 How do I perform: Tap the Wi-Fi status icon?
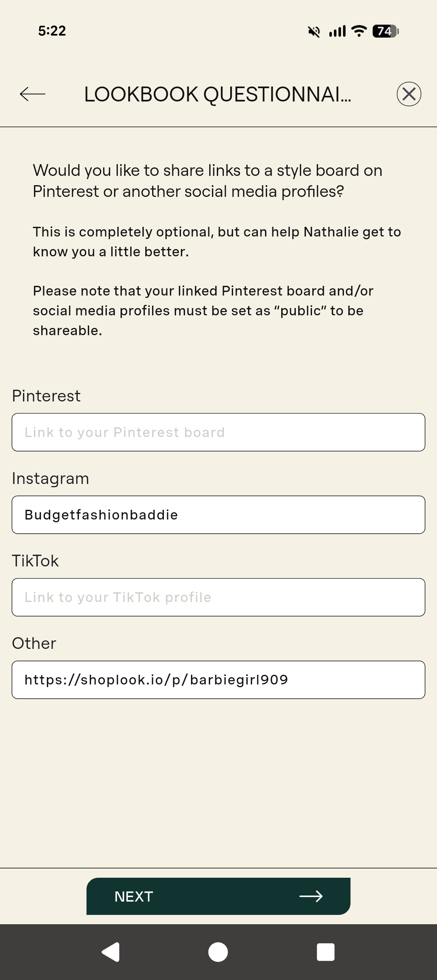click(359, 31)
